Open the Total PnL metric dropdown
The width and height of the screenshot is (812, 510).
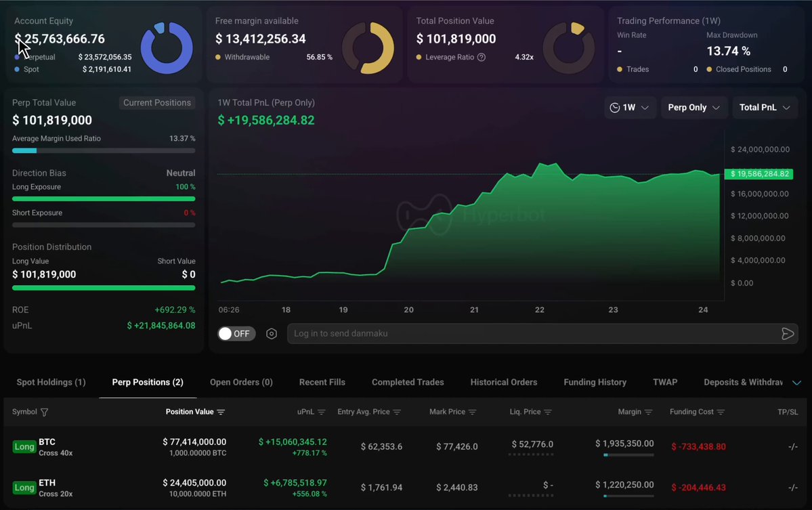[x=765, y=107]
